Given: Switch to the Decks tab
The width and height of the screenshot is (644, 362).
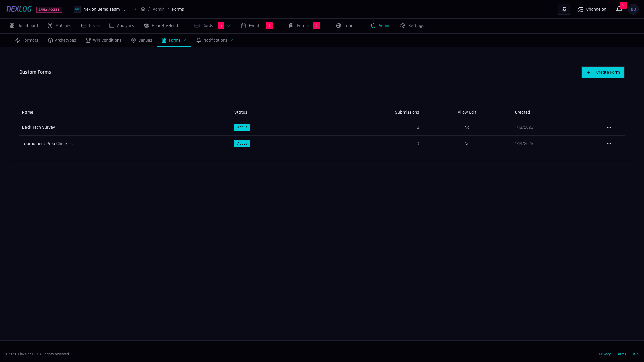Looking at the screenshot, I should (x=90, y=26).
